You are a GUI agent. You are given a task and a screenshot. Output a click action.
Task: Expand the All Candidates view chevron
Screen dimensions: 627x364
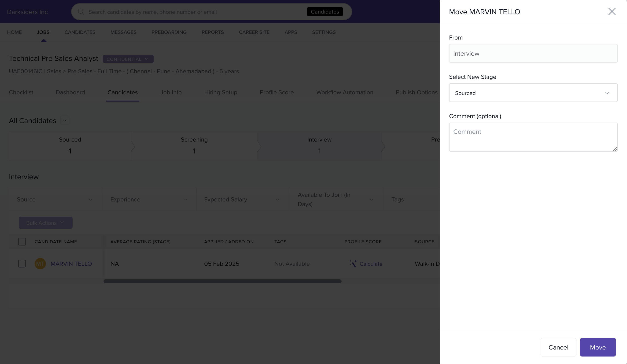click(65, 120)
